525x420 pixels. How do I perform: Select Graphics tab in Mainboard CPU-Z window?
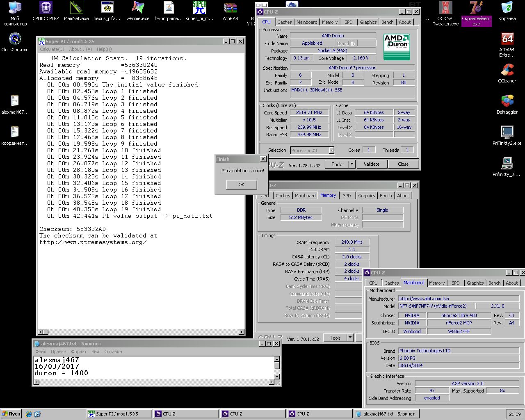475,283
